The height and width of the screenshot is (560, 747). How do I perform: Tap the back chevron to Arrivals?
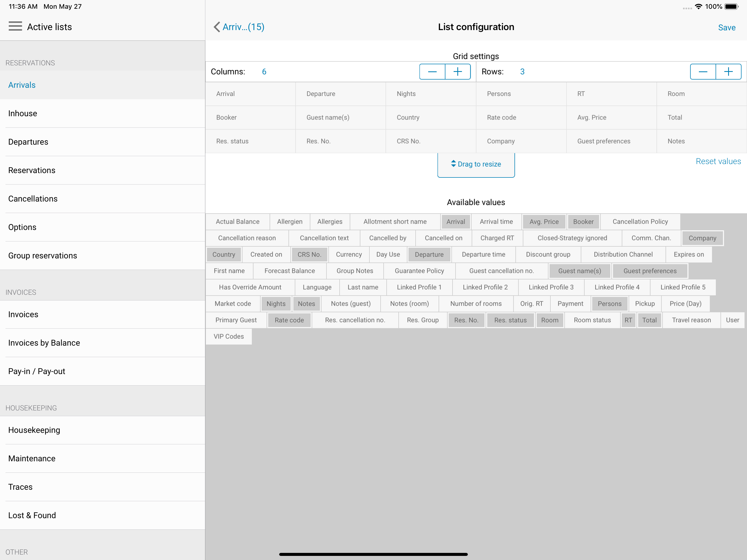click(x=217, y=27)
